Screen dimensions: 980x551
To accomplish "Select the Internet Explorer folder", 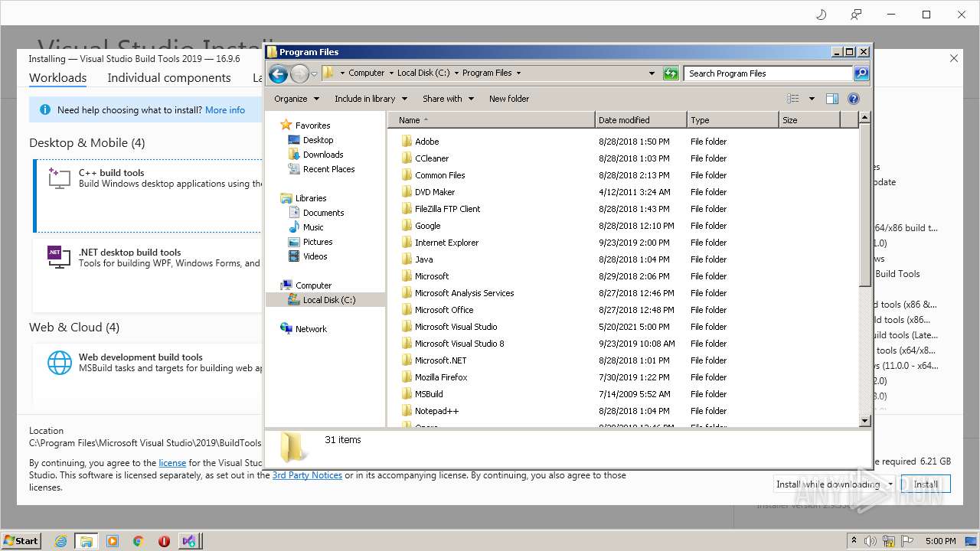I will [446, 243].
